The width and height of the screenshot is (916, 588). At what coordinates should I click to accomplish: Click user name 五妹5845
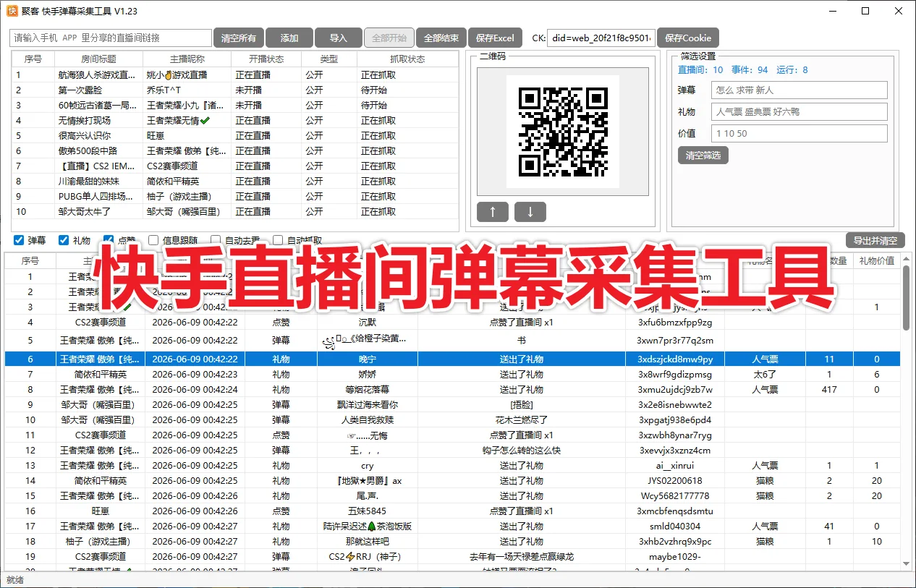click(368, 511)
